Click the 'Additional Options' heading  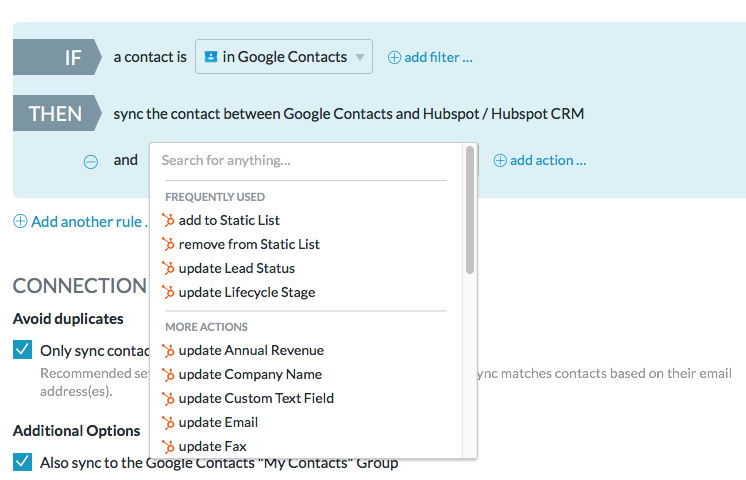click(x=77, y=431)
